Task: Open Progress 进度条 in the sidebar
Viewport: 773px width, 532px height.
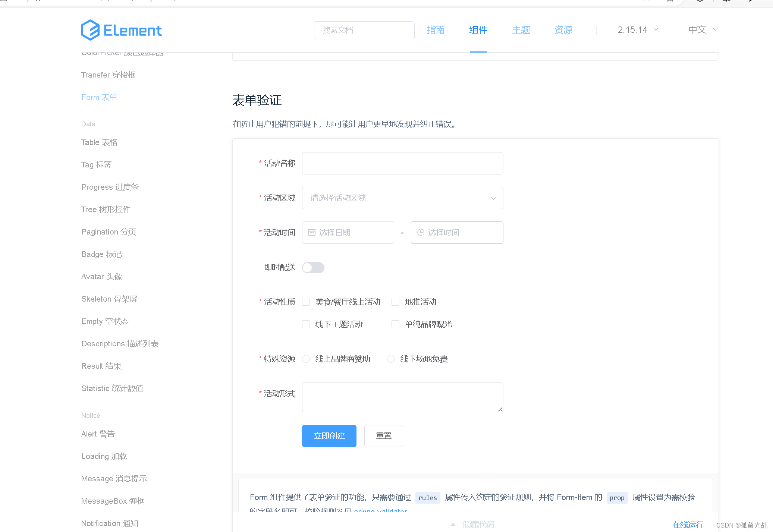Action: [x=110, y=187]
